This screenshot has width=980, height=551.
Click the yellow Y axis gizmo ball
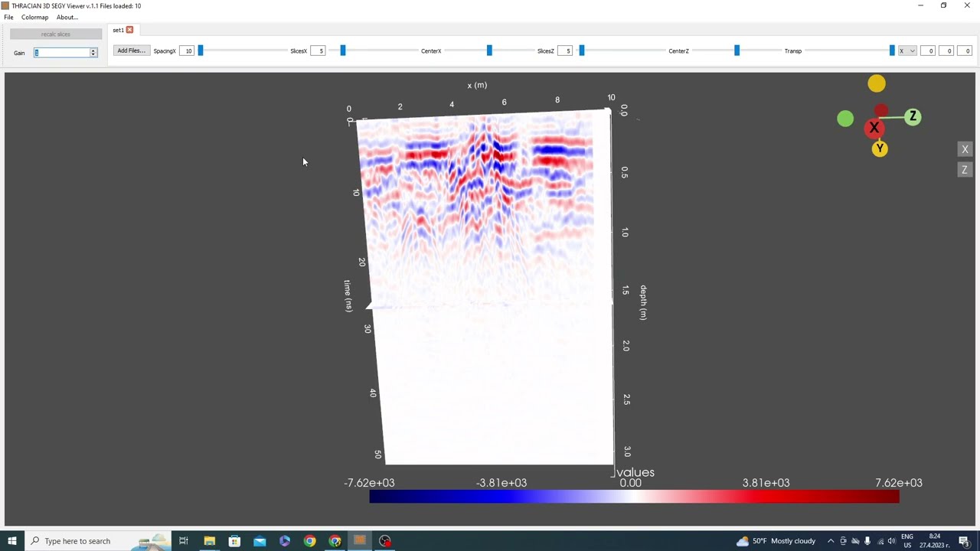coord(880,149)
